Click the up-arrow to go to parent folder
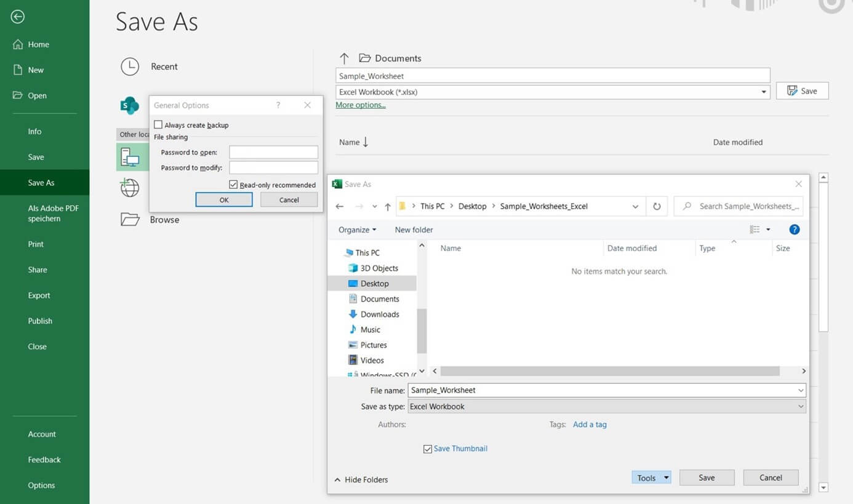The width and height of the screenshot is (853, 504). (x=388, y=206)
